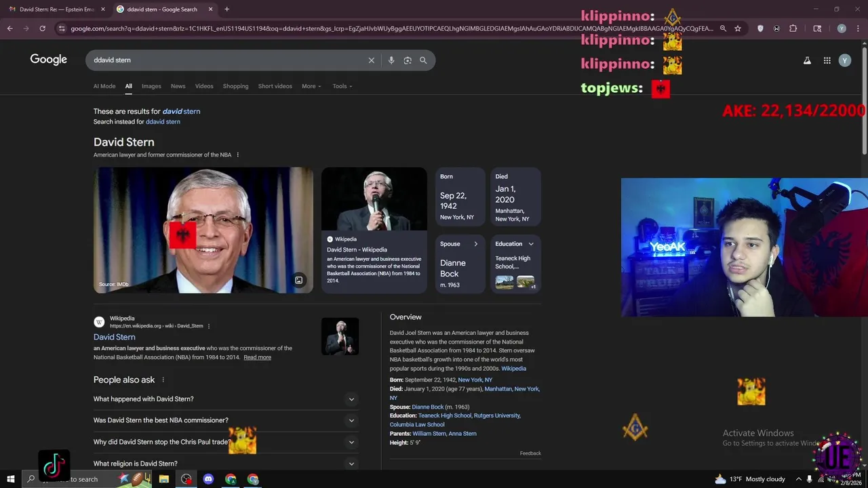Open File Explorer from taskbar
Screen dimensions: 868x488
pos(164,479)
